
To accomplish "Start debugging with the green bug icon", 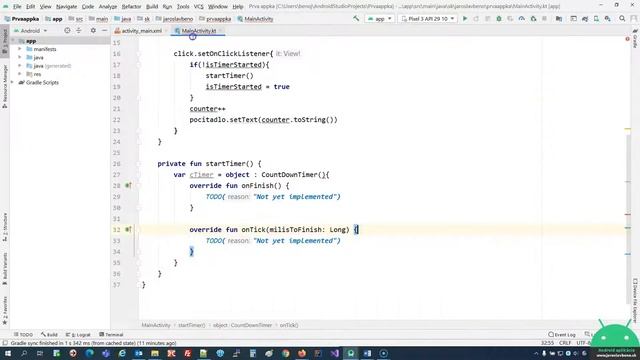I will tap(499, 19).
